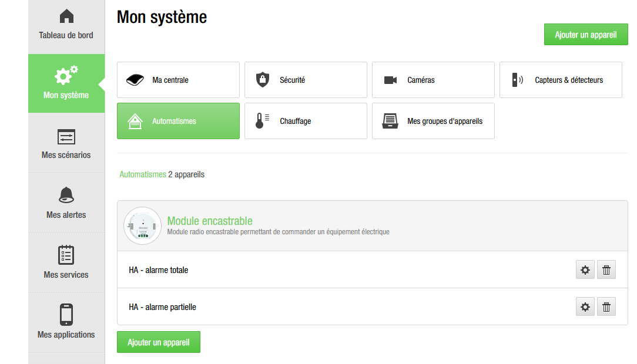Click the '2 appareils' count text
Screen dimensions: 637x364
click(186, 174)
